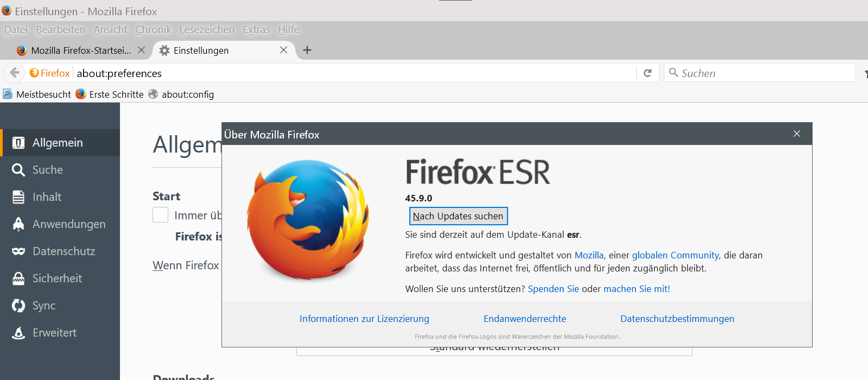Click the 'Über Mozilla Firefox' dialog title
868x380 pixels.
[271, 135]
